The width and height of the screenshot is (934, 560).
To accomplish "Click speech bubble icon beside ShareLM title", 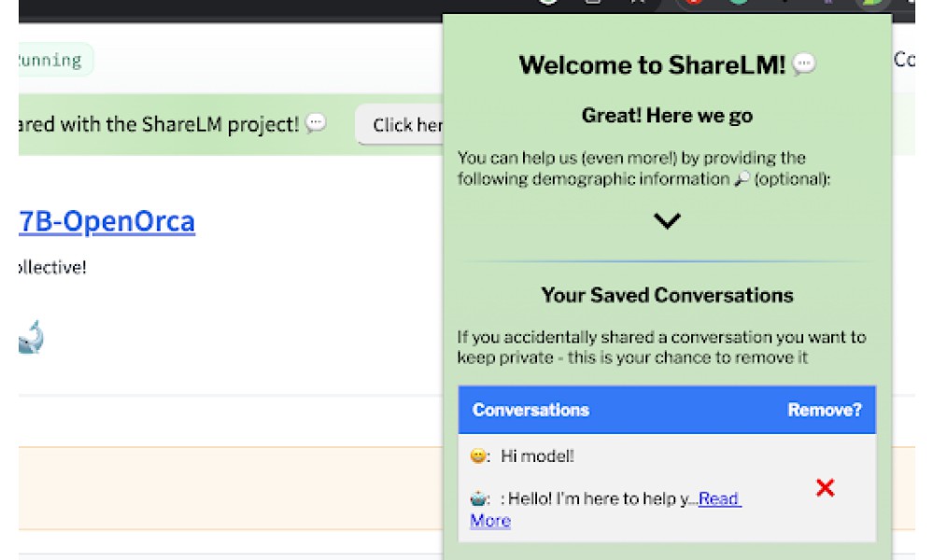I will pyautogui.click(x=804, y=63).
